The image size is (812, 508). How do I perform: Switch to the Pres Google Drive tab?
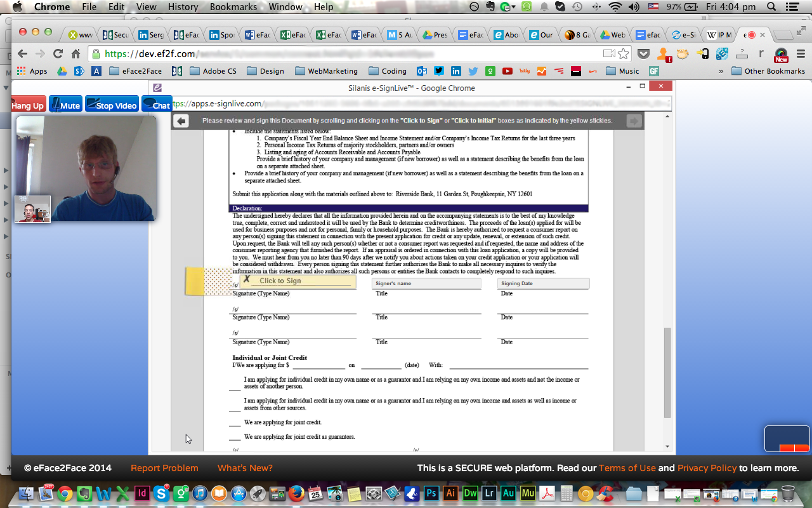pos(436,35)
